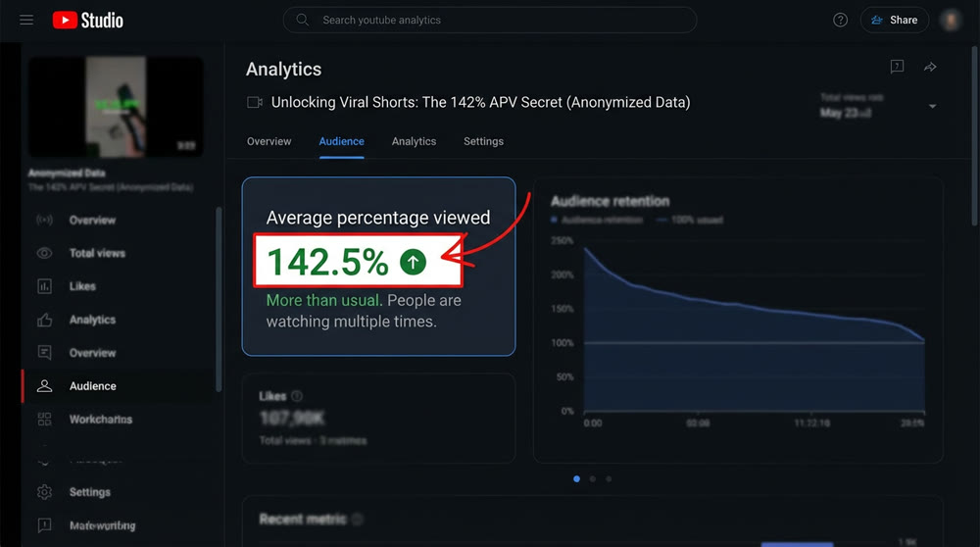Click the feedback icon near Analytics heading
This screenshot has width=980, height=547.
897,67
